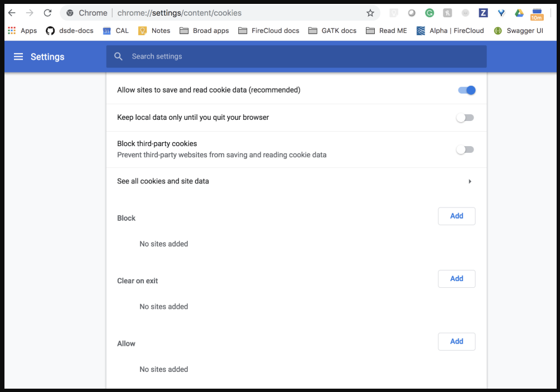Open the Broad apps bookmark folder
The width and height of the screenshot is (560, 392).
click(204, 31)
